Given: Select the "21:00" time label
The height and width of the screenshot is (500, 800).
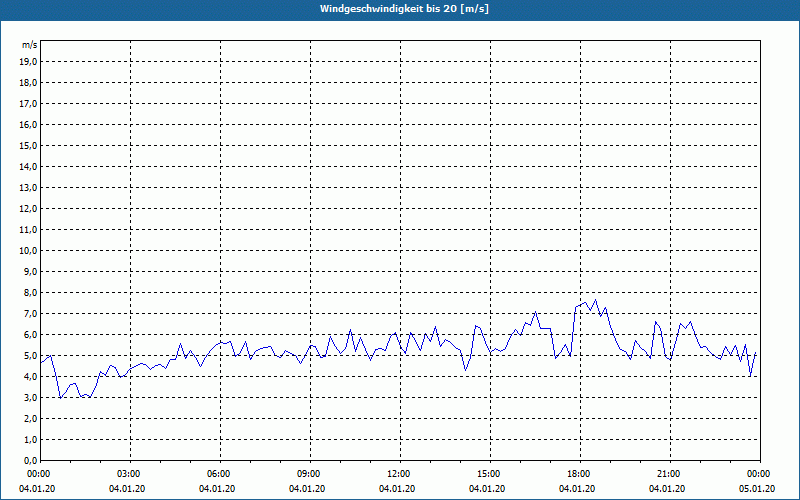Looking at the screenshot, I should [x=670, y=474].
